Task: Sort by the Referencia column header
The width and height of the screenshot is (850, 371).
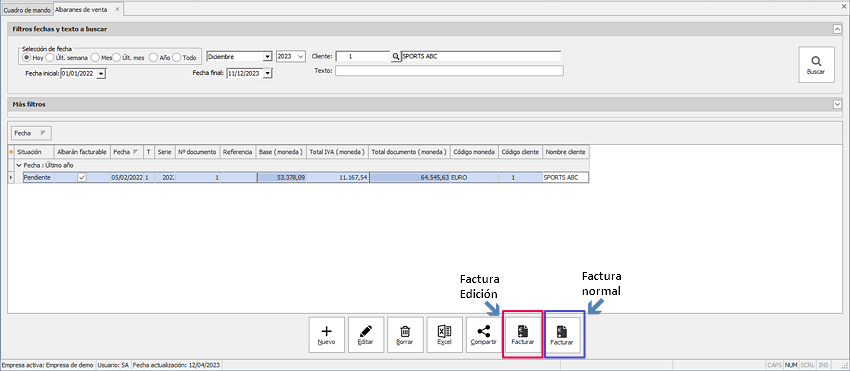Action: click(237, 152)
